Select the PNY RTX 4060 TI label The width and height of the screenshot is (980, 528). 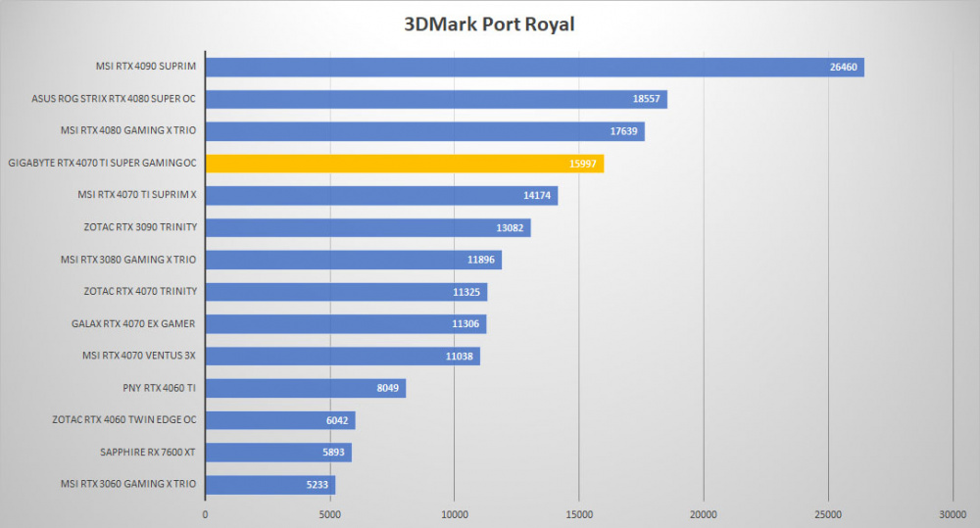(x=160, y=388)
